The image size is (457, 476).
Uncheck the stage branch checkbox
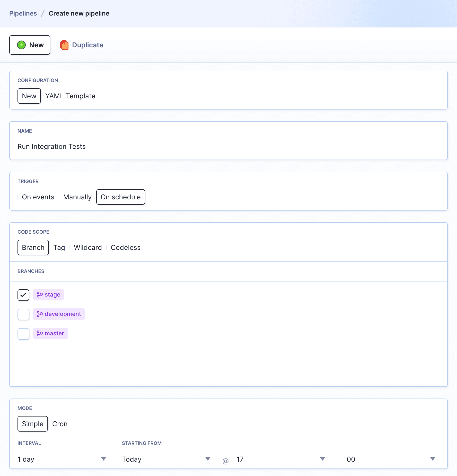pyautogui.click(x=23, y=295)
